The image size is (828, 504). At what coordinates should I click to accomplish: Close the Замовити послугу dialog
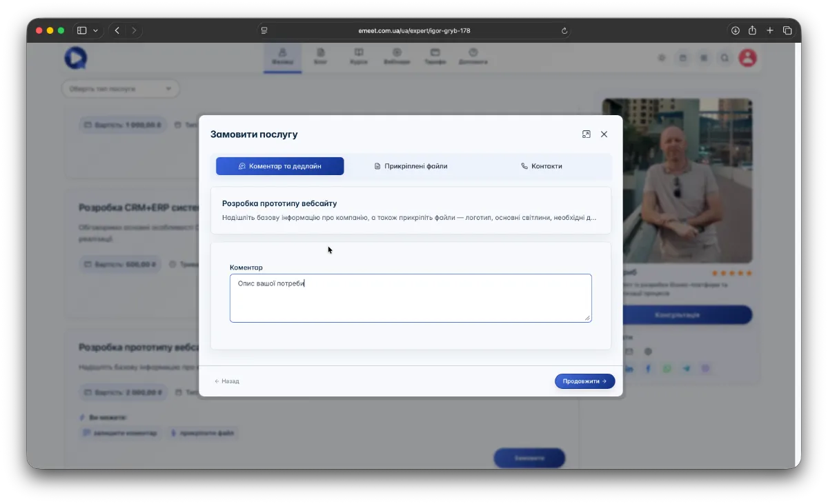coord(604,134)
